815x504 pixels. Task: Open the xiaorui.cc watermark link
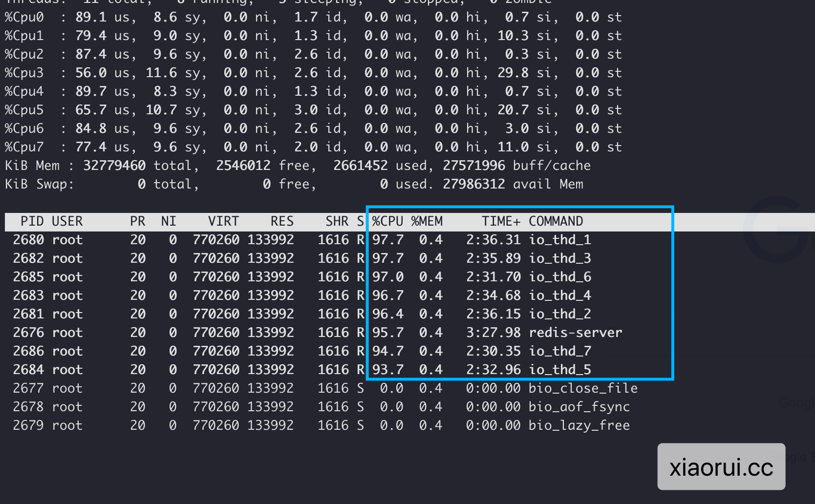(x=721, y=466)
